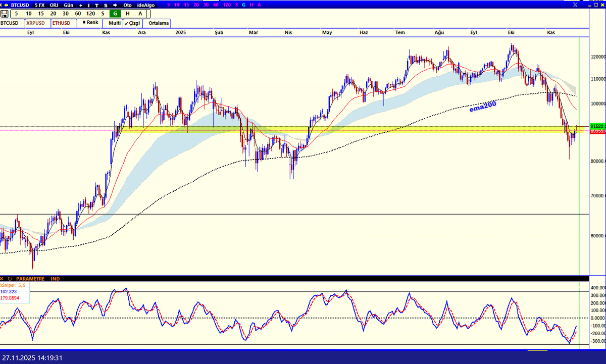Viewport: 606px width, 364px height.
Task: Open IND menu in the indicator panel
Action: tap(55, 279)
